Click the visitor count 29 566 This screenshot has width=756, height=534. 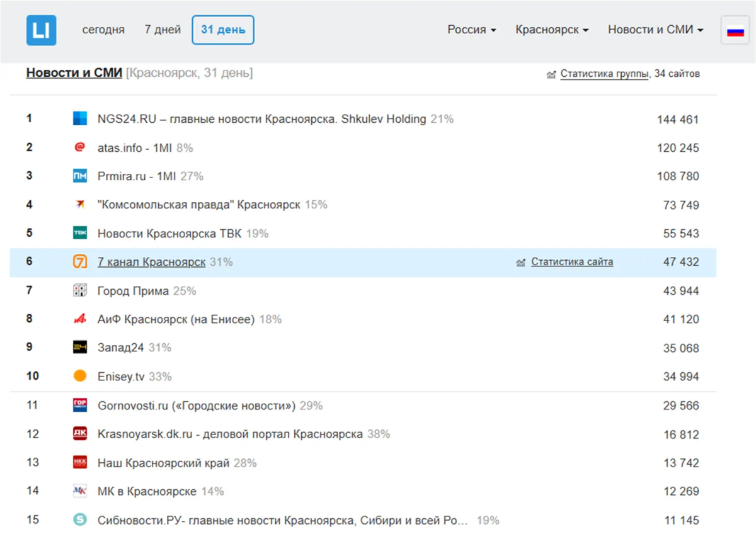coord(681,406)
